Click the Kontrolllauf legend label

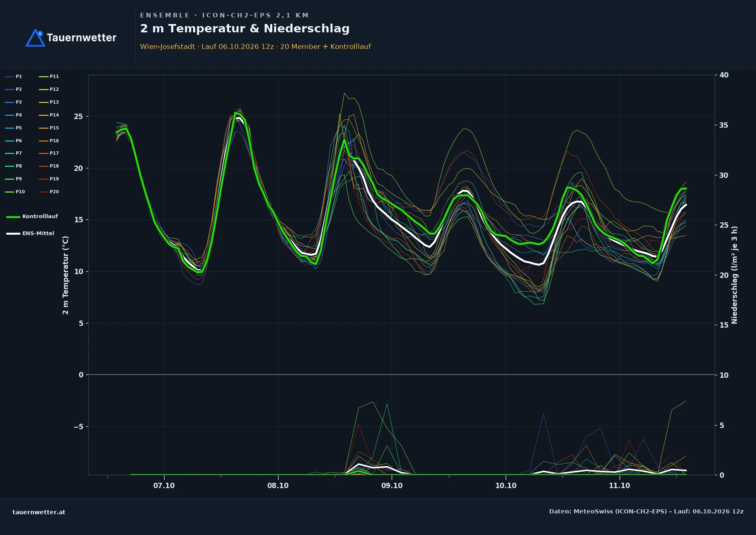(40, 216)
